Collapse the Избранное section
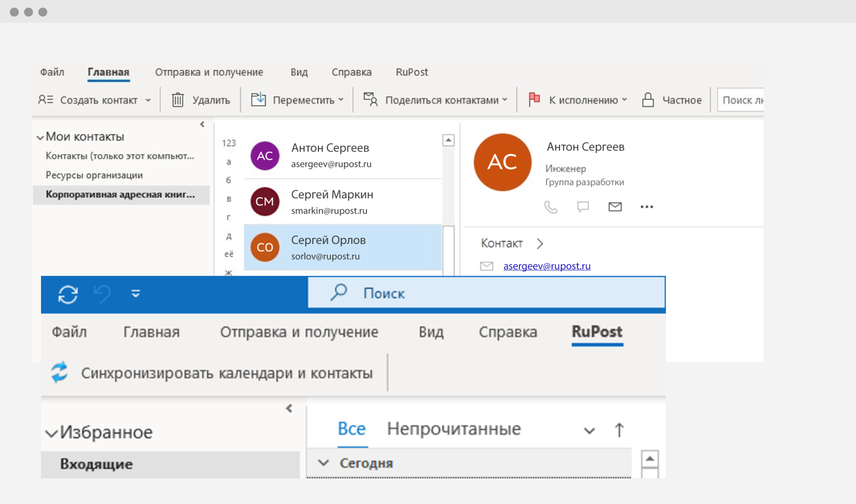This screenshot has width=856, height=504. pos(51,433)
